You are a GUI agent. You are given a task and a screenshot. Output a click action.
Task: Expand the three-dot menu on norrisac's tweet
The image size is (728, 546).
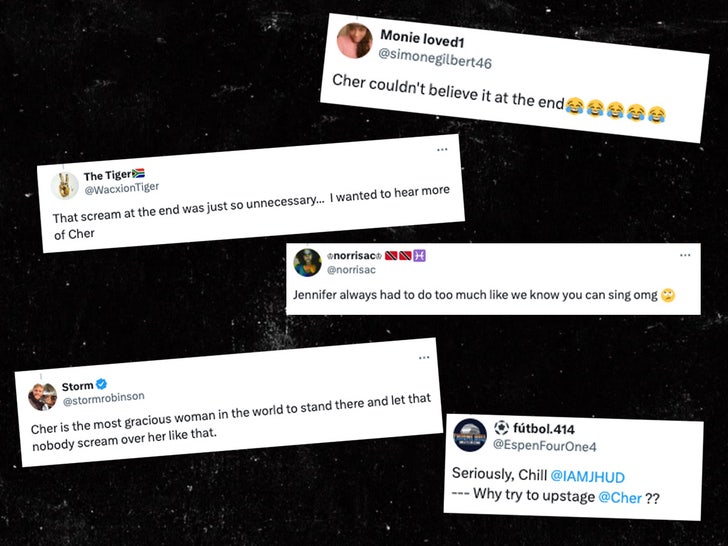point(684,255)
